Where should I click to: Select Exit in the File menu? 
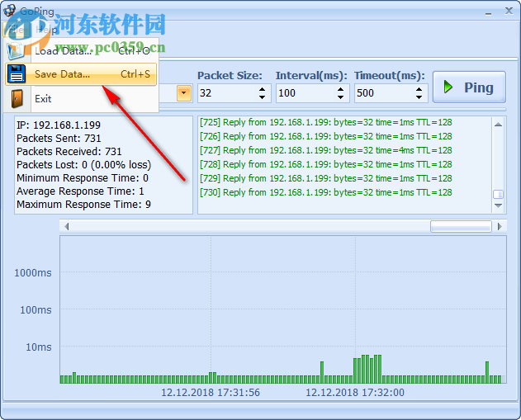coord(81,99)
